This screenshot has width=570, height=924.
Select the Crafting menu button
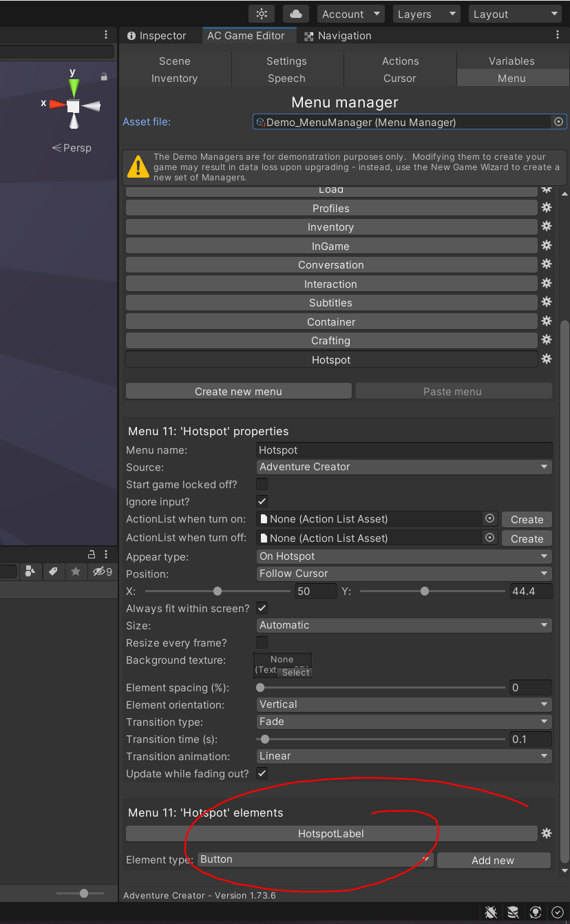[331, 341]
